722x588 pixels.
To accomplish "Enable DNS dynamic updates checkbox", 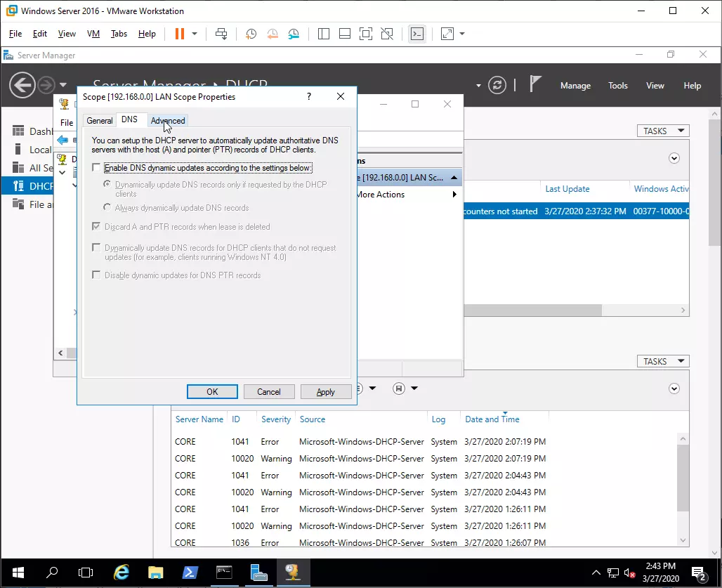I will tap(96, 168).
